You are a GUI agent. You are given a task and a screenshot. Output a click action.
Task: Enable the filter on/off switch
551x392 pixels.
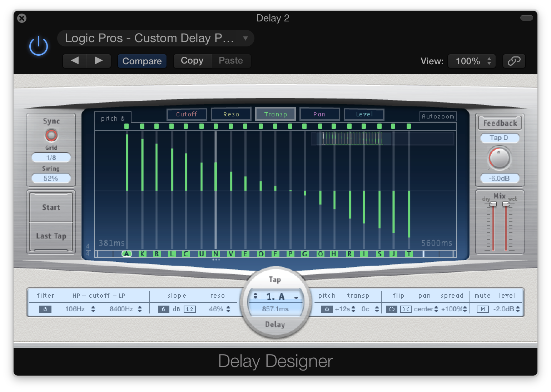click(x=45, y=309)
